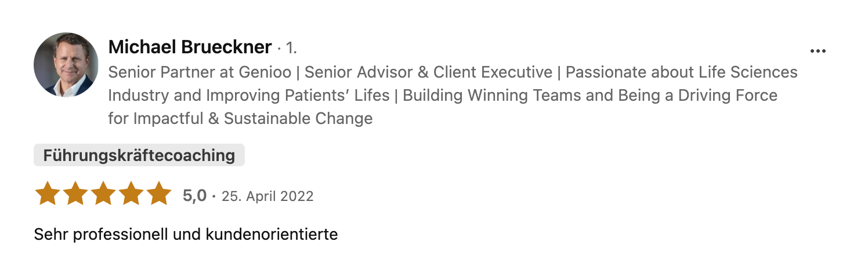Click the review text 'Sehr professionell und kundenorientierte'

(186, 235)
